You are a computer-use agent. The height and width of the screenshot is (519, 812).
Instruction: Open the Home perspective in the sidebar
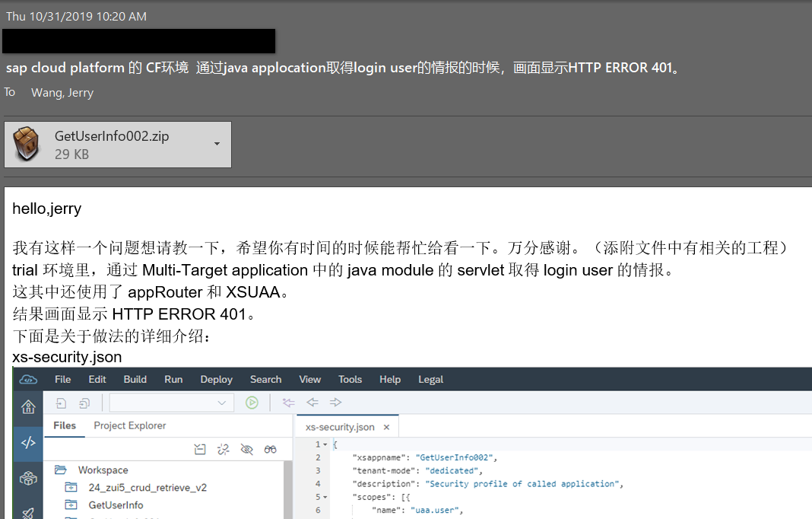(28, 407)
